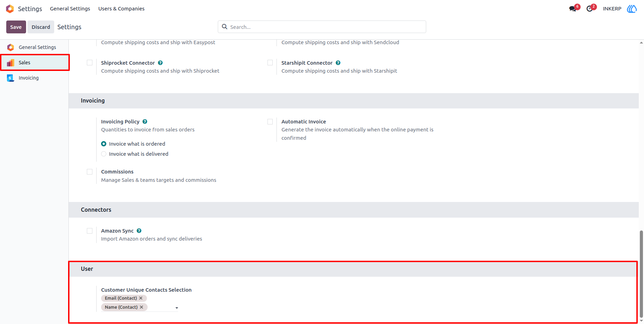Switch to Sales sidebar tab
The image size is (644, 324).
(34, 63)
